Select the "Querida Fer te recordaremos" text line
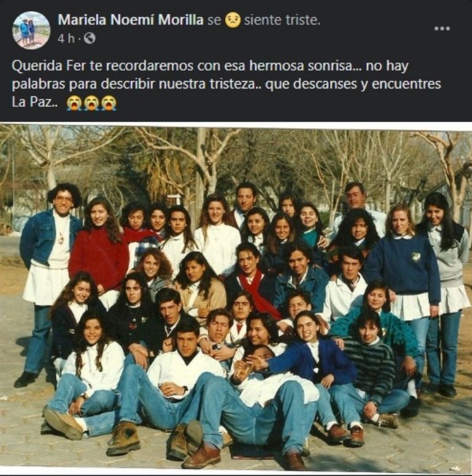Image resolution: width=472 pixels, height=476 pixels. click(210, 66)
